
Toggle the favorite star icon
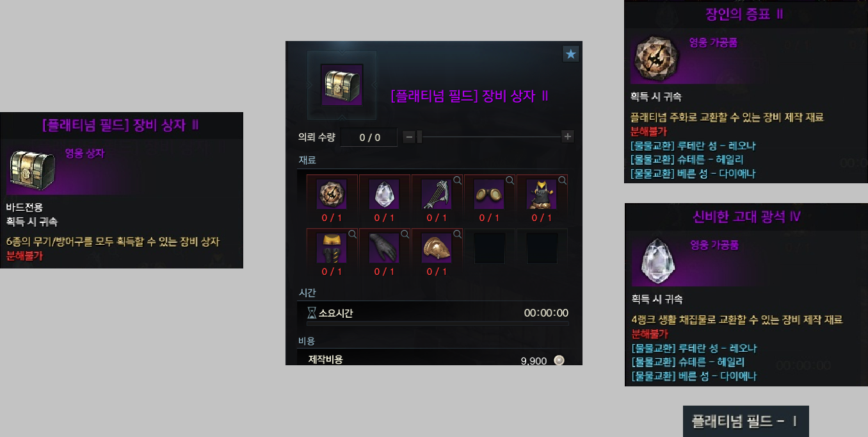click(x=571, y=54)
